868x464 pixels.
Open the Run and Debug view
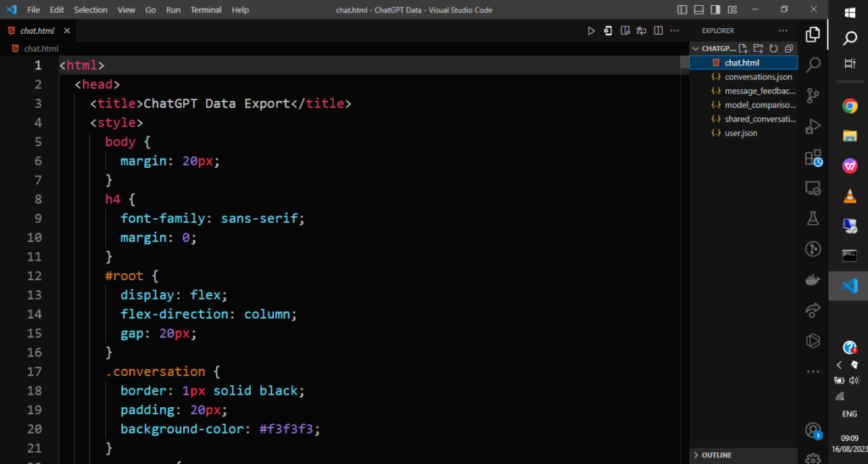point(813,126)
